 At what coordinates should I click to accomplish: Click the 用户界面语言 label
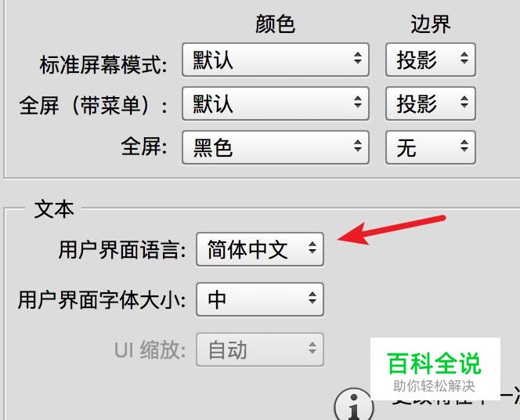122,250
